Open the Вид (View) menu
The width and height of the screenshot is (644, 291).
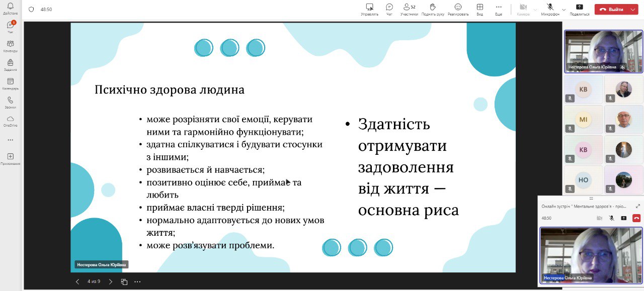(479, 9)
